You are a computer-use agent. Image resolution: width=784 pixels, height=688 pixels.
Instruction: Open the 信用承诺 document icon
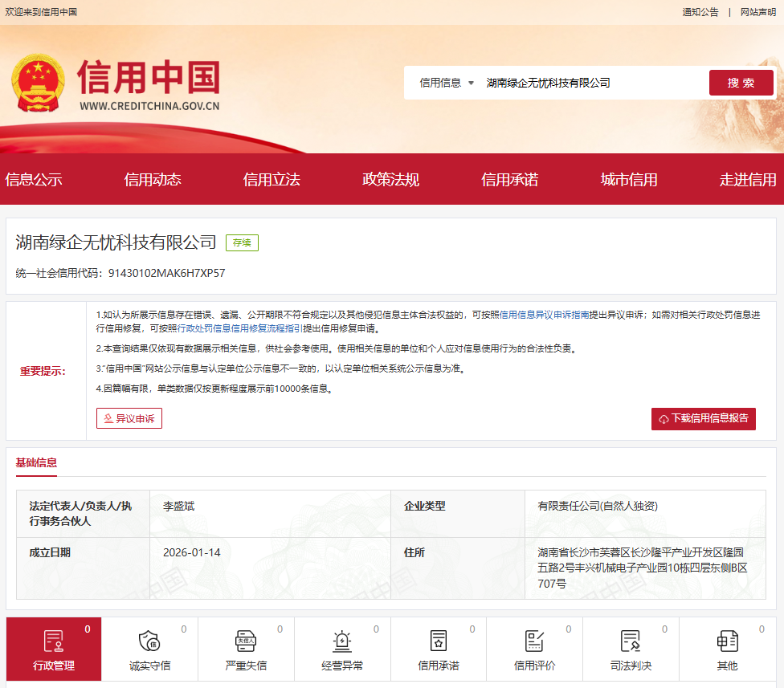click(x=438, y=642)
